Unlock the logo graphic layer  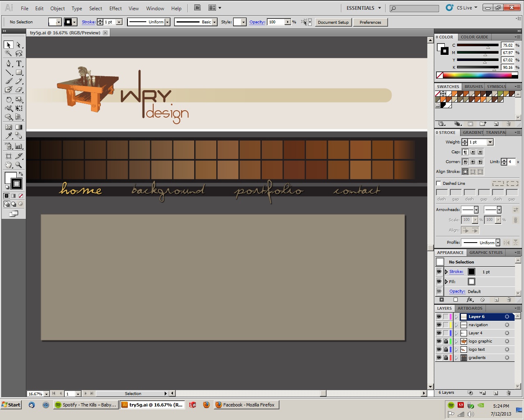pyautogui.click(x=446, y=341)
